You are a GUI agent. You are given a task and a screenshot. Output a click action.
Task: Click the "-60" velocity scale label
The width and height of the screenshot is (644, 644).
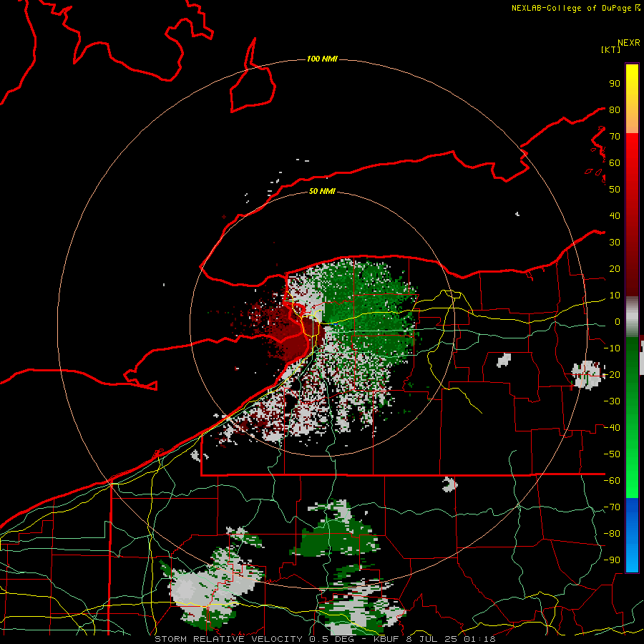point(612,481)
